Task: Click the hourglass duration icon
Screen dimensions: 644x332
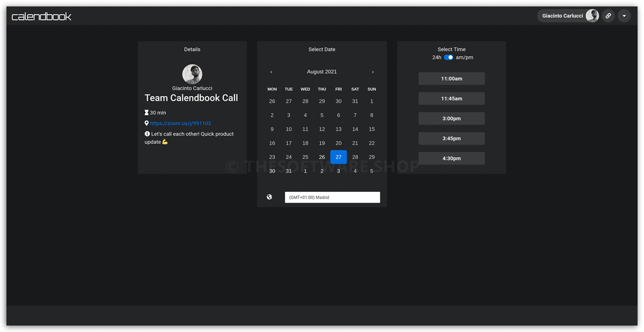Action: pos(147,113)
